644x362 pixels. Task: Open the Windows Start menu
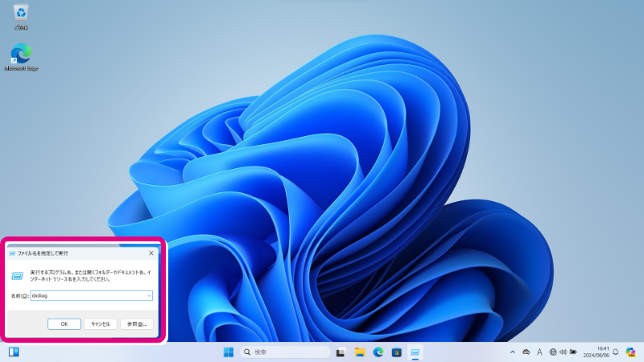pyautogui.click(x=228, y=352)
